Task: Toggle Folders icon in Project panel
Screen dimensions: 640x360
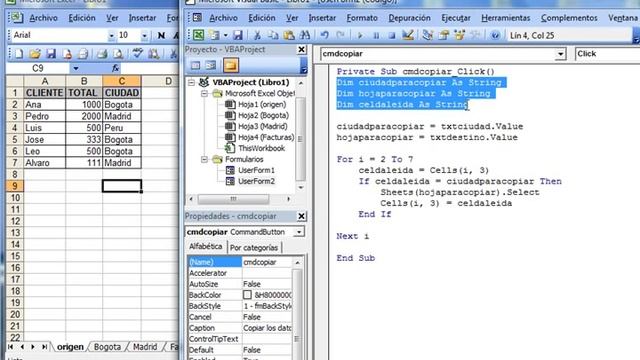Action: [x=230, y=65]
